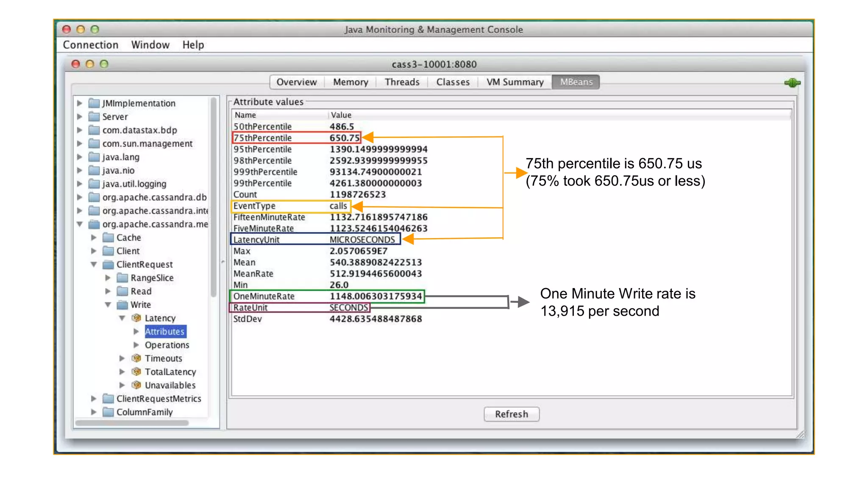Click the Read folder icon
The width and height of the screenshot is (868, 488).
click(122, 291)
